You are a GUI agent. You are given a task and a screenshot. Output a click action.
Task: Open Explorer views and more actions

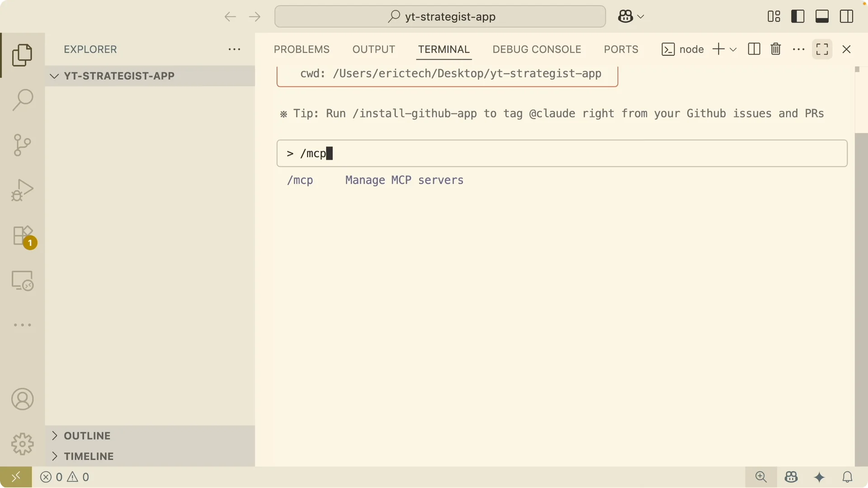coord(234,49)
